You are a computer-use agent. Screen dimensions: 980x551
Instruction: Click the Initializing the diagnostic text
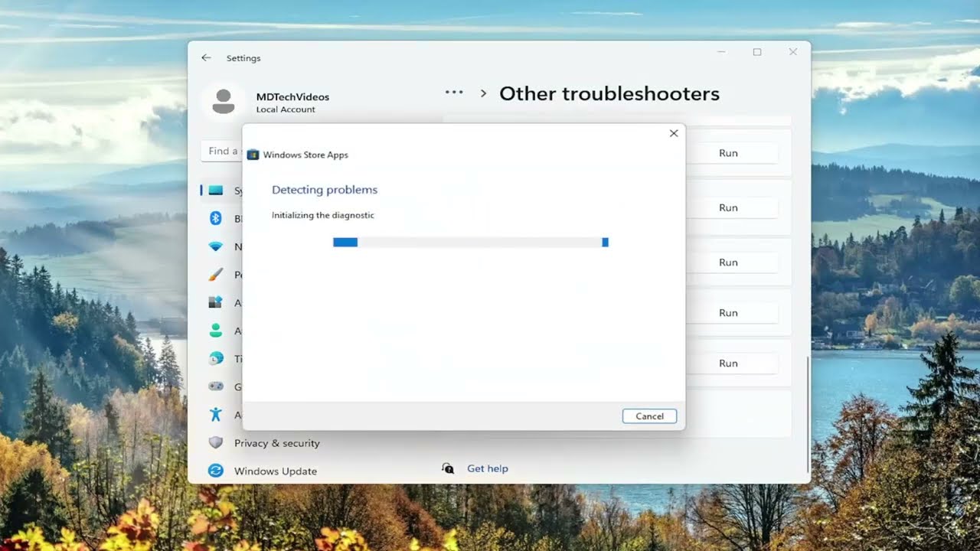(323, 215)
